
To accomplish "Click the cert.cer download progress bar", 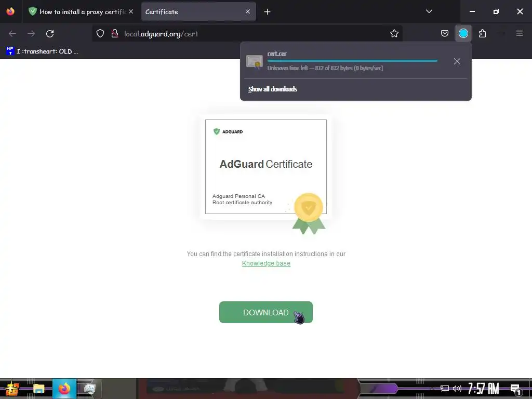I will point(352,61).
